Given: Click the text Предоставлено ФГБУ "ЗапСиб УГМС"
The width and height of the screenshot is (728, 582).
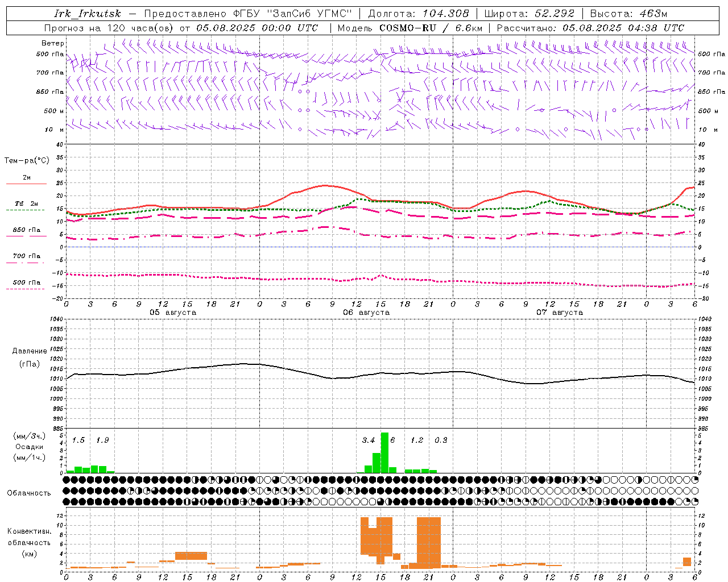Looking at the screenshot, I should coord(248,14).
